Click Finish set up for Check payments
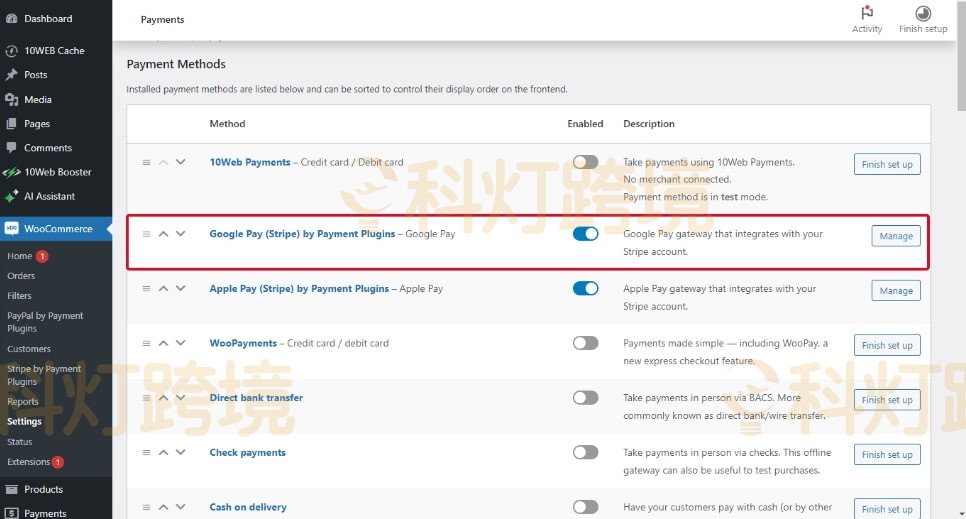 click(x=887, y=454)
